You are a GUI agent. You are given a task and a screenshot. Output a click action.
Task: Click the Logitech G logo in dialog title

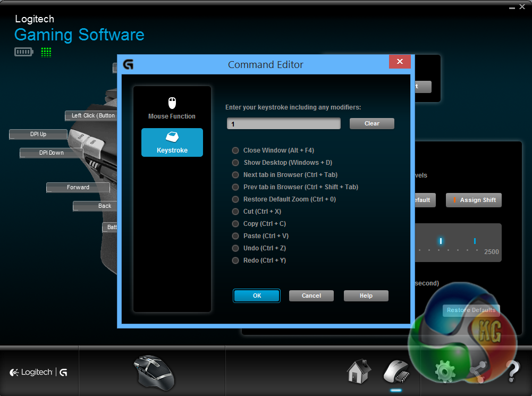click(x=128, y=64)
